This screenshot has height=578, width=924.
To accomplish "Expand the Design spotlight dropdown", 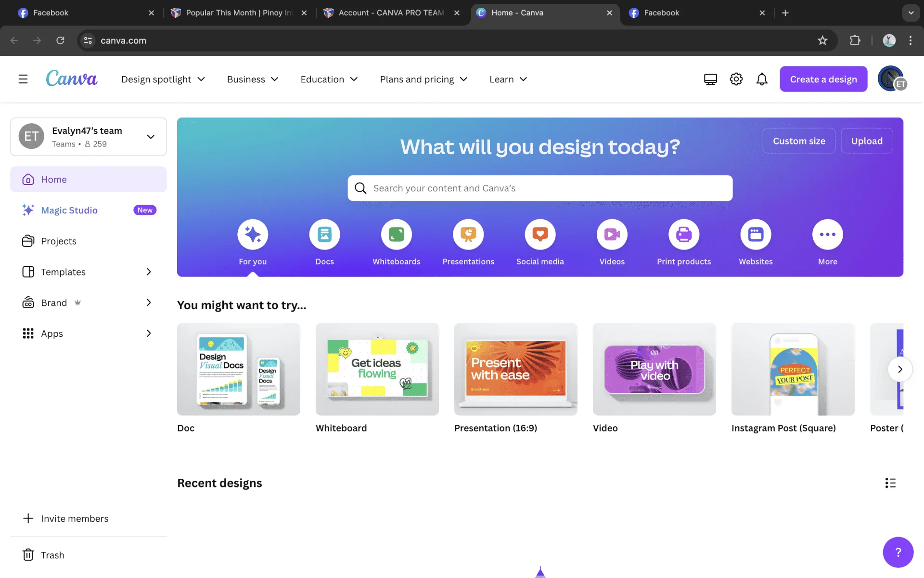I will [x=163, y=79].
